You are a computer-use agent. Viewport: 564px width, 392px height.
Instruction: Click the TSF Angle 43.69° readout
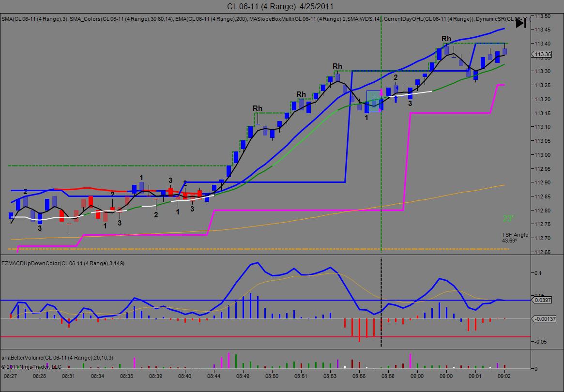(515, 237)
